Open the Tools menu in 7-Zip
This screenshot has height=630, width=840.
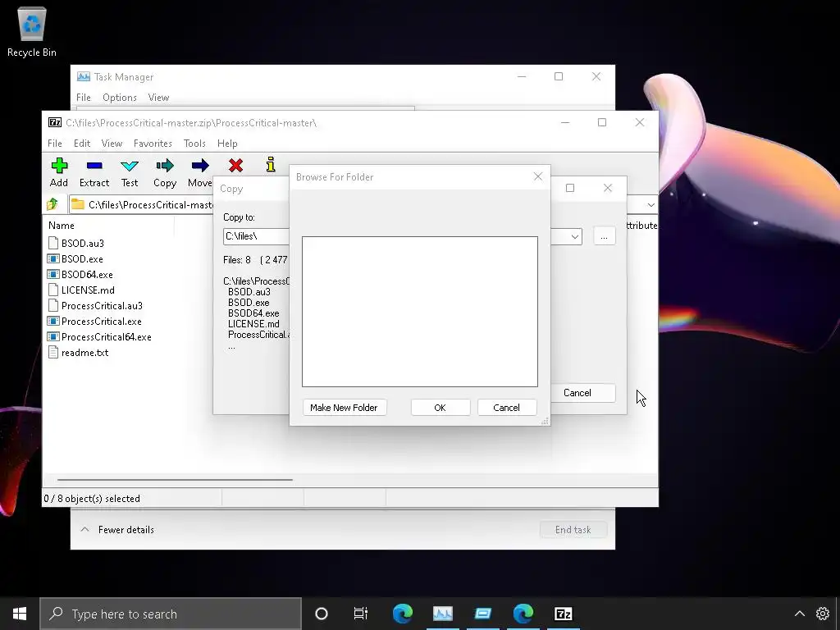[x=194, y=143]
